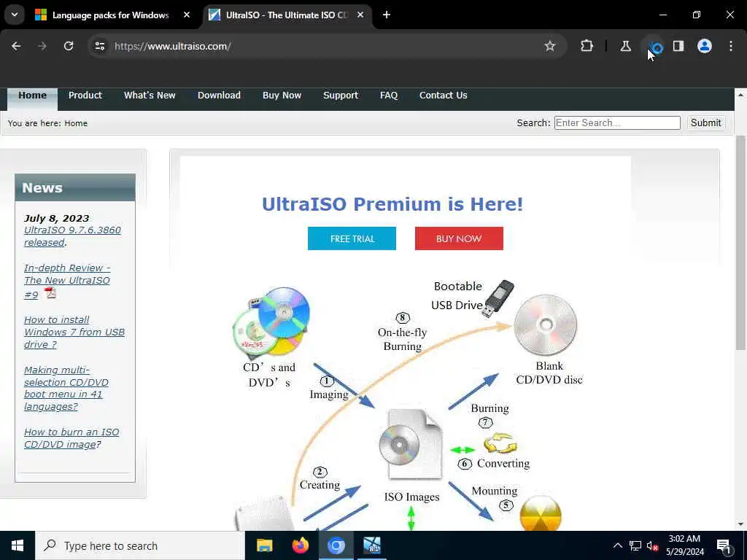Open File Explorer from the taskbar

[x=264, y=545]
